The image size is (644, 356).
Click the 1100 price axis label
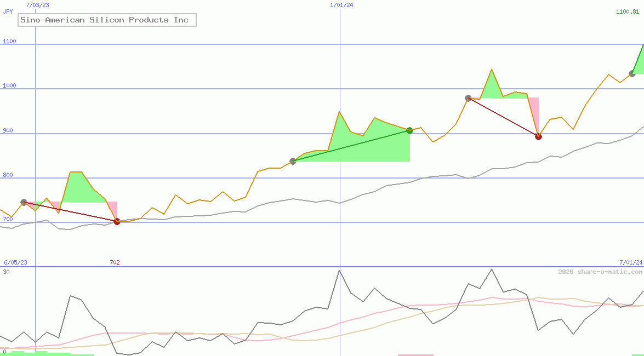tap(9, 41)
